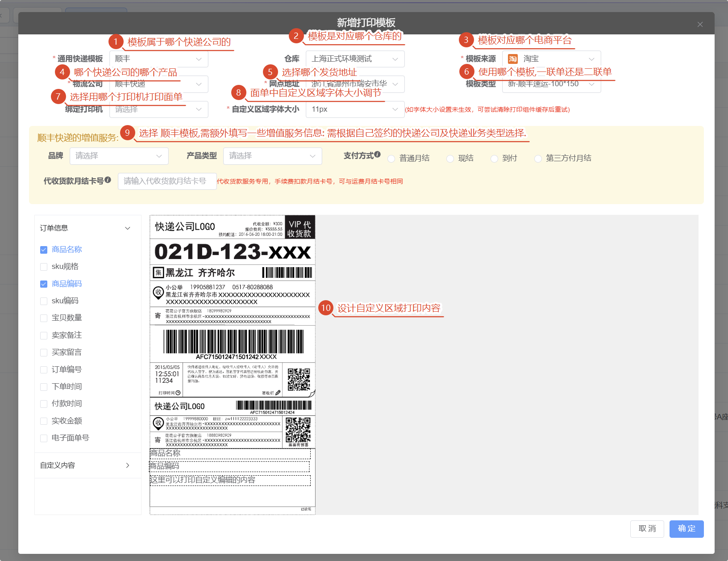Select the 商品编码 custom field on label
728x561 pixels.
(x=229, y=466)
